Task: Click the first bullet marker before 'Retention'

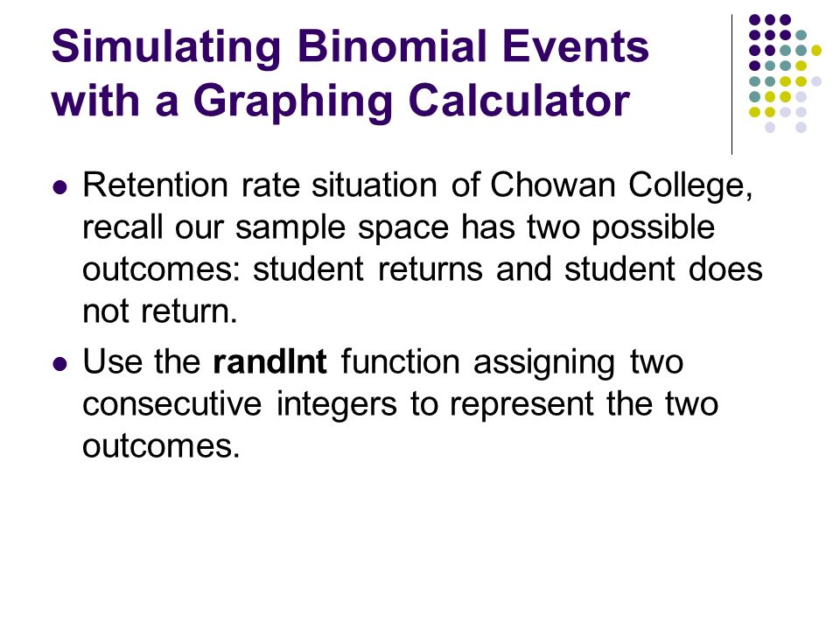Action: (60, 187)
